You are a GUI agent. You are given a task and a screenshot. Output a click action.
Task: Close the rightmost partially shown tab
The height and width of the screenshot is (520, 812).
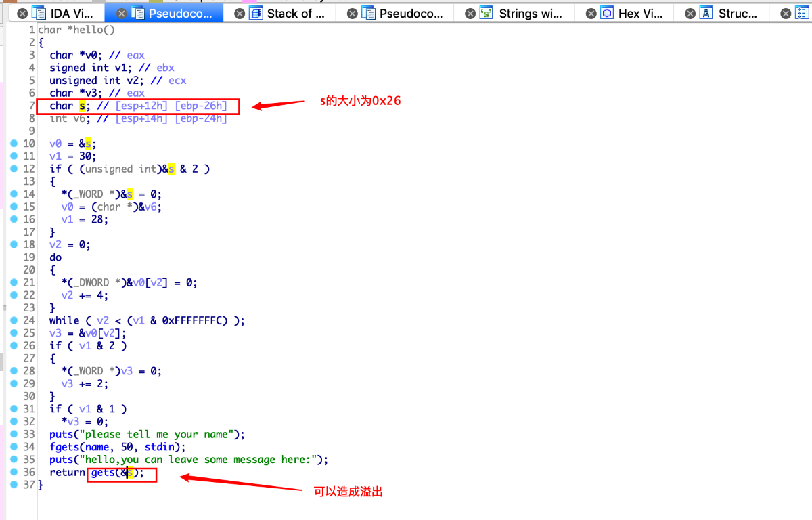pyautogui.click(x=785, y=13)
